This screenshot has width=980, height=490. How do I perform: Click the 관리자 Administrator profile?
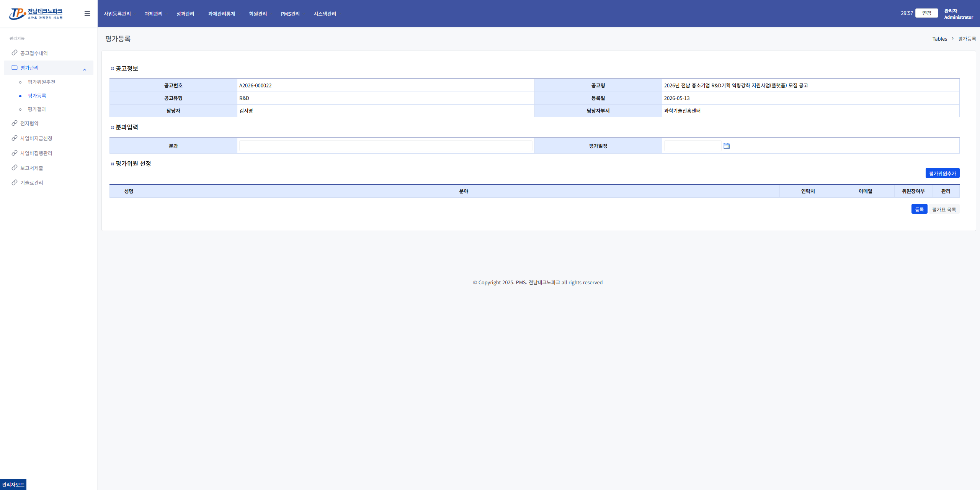pos(959,14)
